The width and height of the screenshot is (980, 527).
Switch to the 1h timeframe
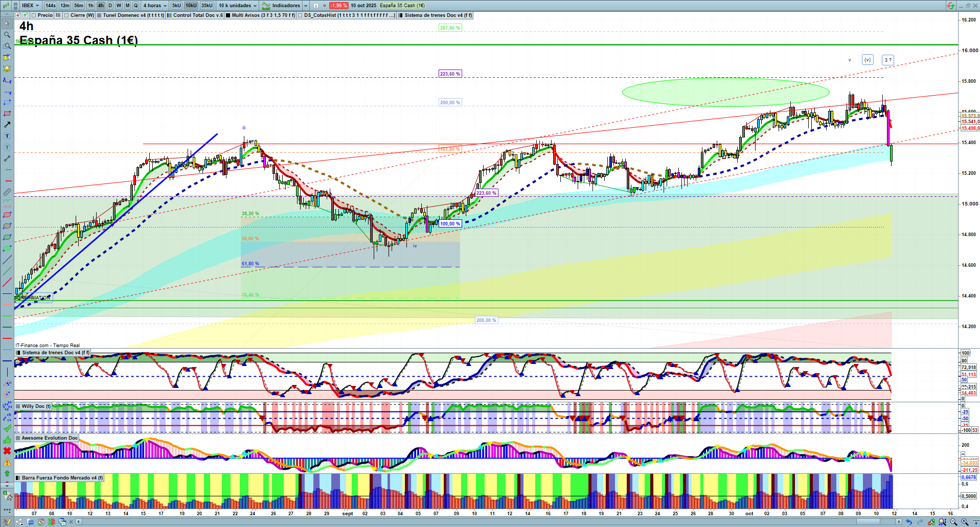click(x=91, y=6)
